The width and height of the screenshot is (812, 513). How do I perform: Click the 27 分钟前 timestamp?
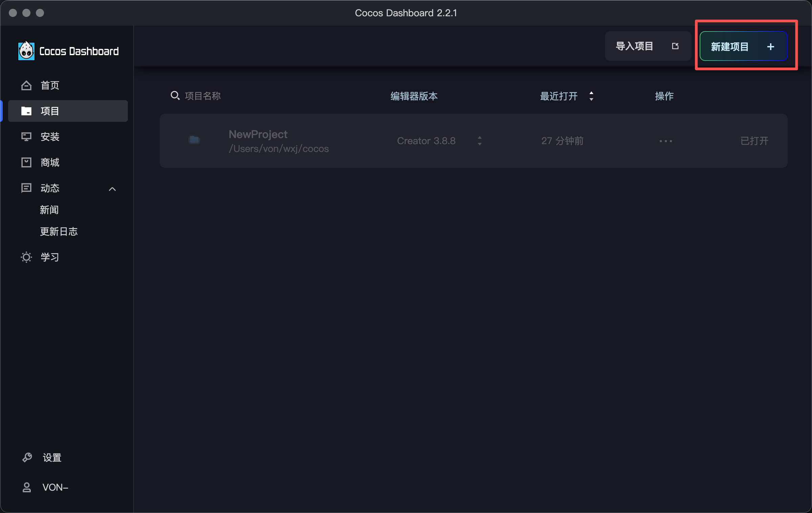562,141
